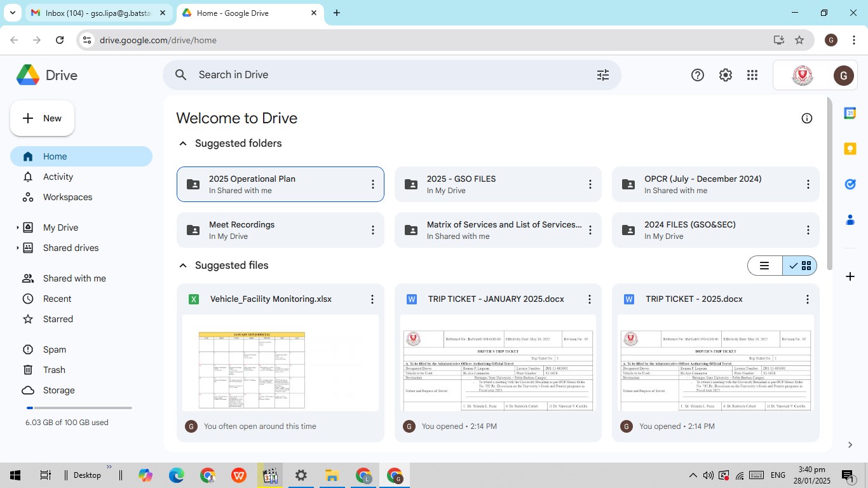Click the storage usage progress bar
The height and width of the screenshot is (488, 868).
point(79,408)
